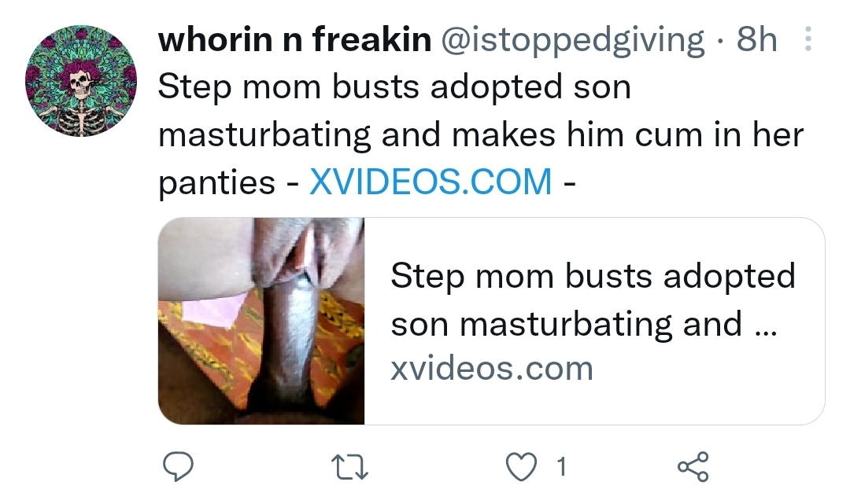Open the tweet via the 8h timestamp
The image size is (850, 504).
click(x=757, y=39)
